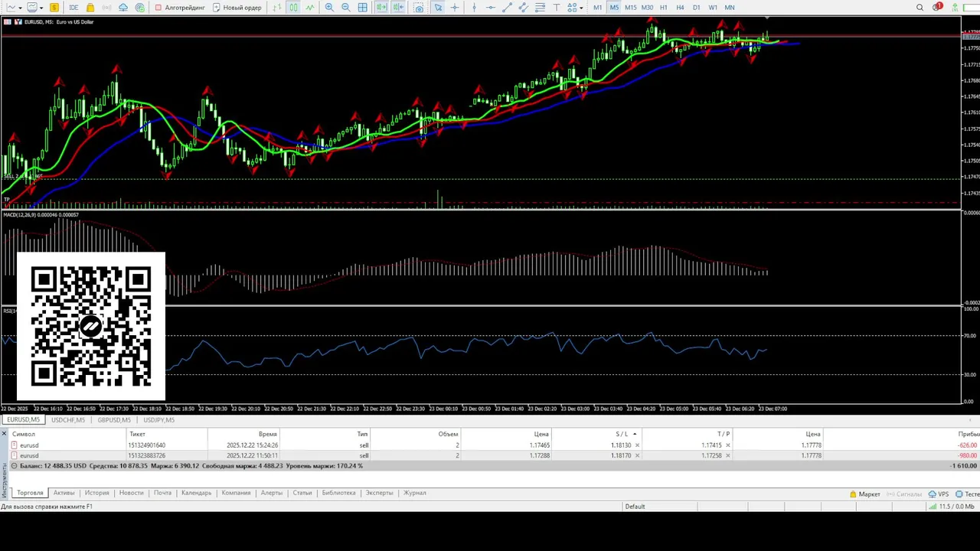This screenshot has width=980, height=551.
Task: Toggle the Алготрейдинг button
Action: coord(181,8)
